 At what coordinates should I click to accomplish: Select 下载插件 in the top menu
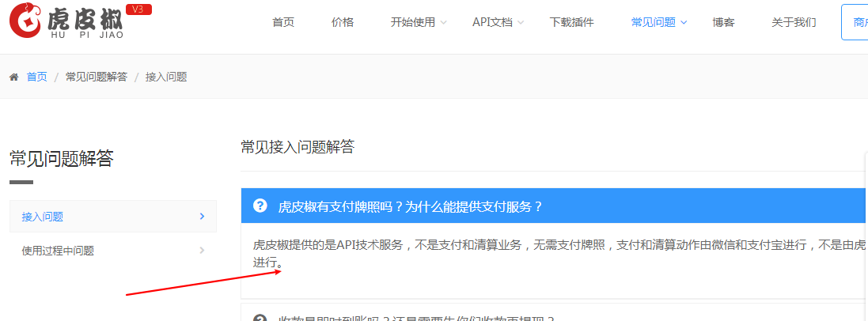coord(571,22)
